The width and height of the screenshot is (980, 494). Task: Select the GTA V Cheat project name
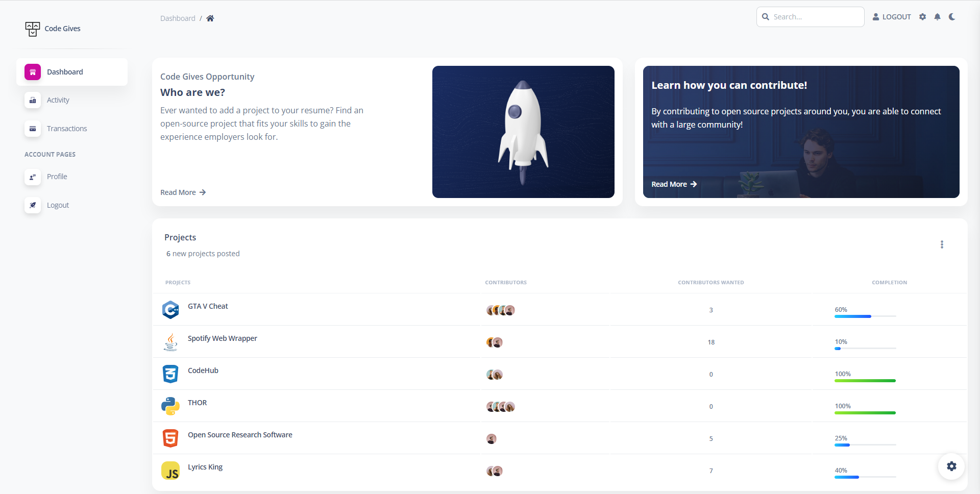pos(208,306)
